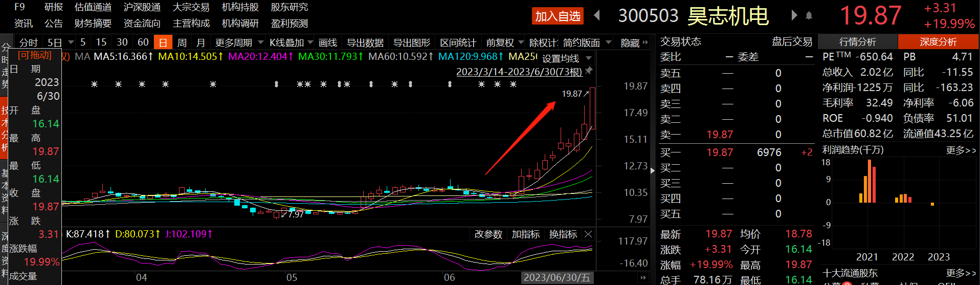Close the KDJ indicator panel with X

click(588, 234)
